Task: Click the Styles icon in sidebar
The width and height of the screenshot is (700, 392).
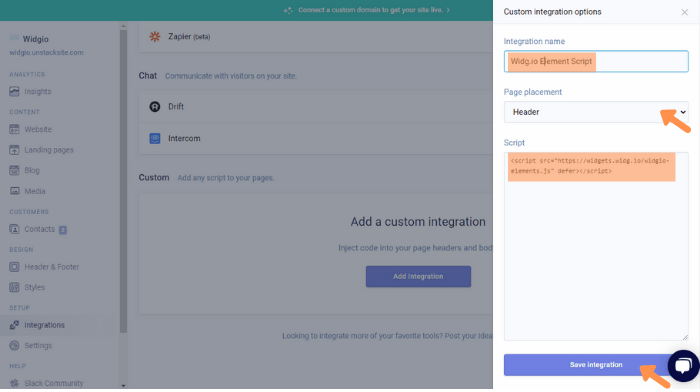Action: point(14,287)
